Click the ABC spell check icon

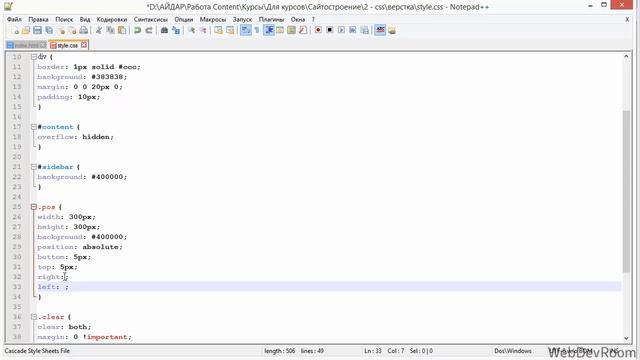coord(380,30)
